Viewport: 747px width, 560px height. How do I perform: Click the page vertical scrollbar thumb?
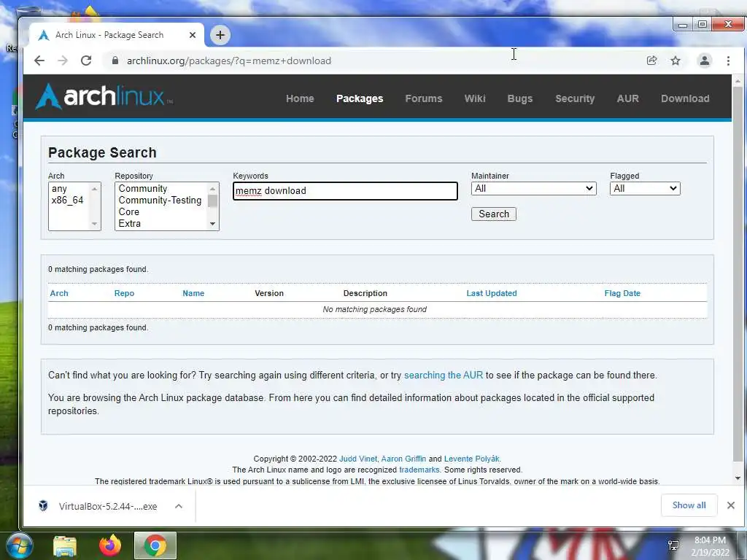(x=738, y=274)
